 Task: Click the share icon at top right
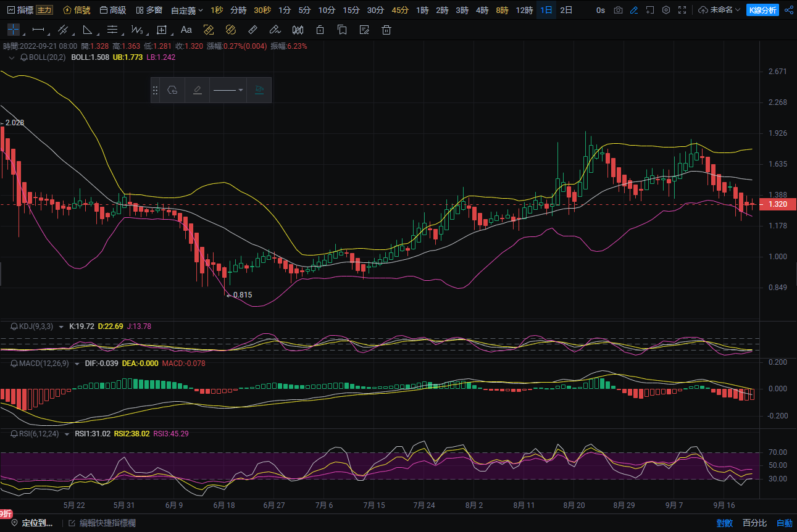pos(788,10)
